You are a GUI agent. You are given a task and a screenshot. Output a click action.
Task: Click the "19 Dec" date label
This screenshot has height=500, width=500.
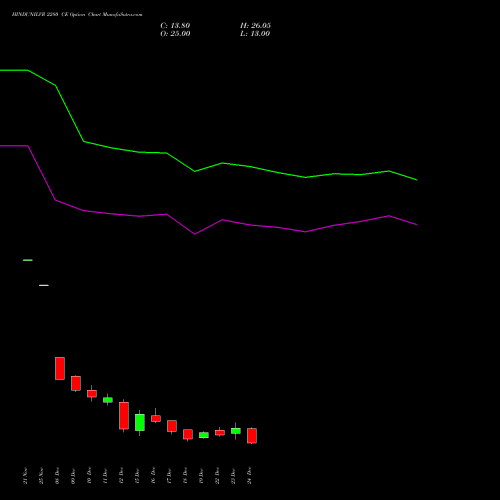coord(201,476)
